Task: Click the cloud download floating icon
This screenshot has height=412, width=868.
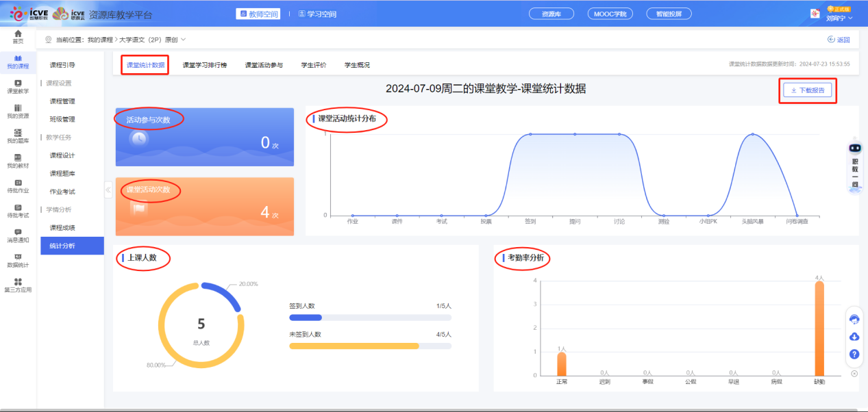Action: [x=854, y=336]
